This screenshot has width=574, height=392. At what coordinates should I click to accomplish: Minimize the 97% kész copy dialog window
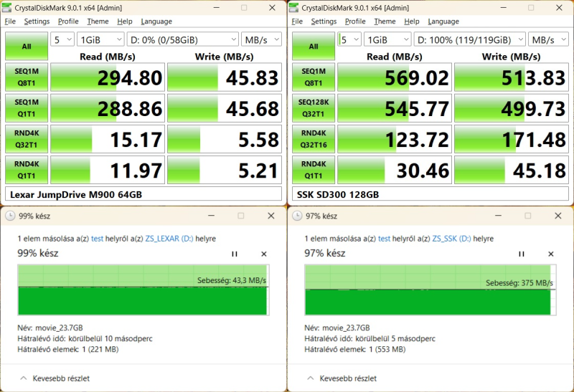(x=498, y=216)
